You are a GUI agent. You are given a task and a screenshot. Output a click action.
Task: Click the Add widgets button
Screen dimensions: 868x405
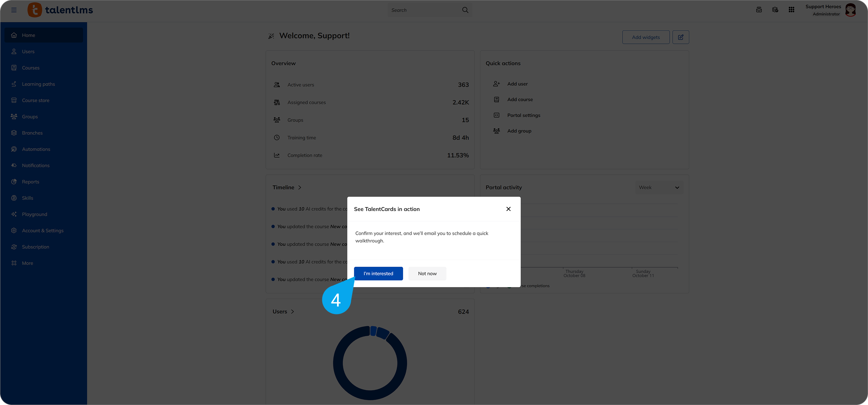coord(646,37)
